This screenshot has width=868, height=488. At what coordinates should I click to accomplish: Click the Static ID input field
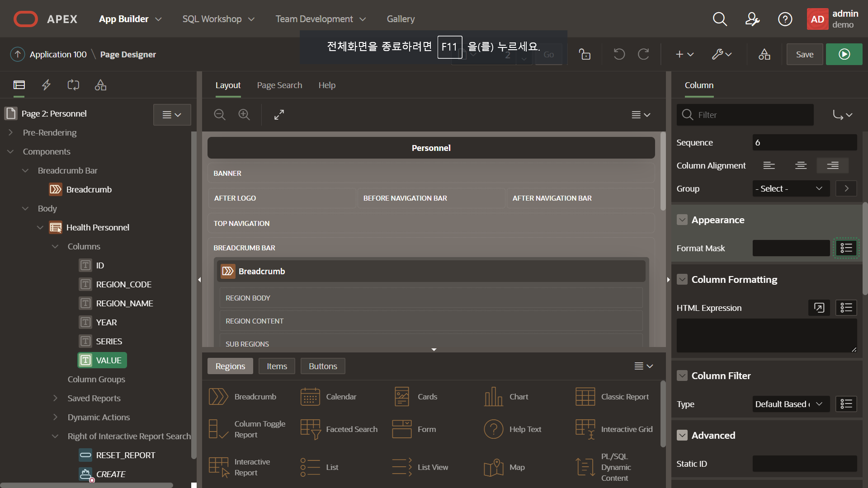[805, 464]
